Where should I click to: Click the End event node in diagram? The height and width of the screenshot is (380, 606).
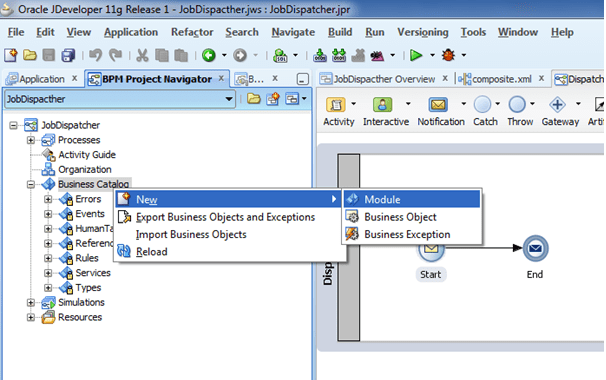[535, 249]
